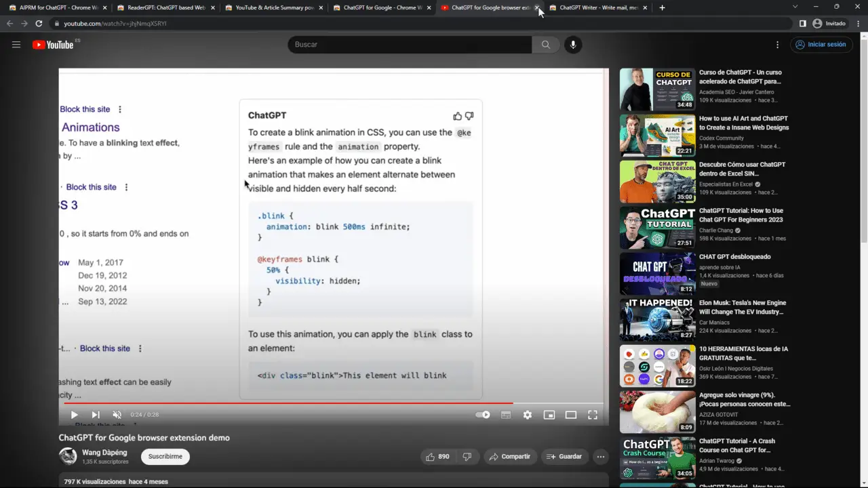Dislike the video
Screen dimensions: 868x488
[467, 457]
